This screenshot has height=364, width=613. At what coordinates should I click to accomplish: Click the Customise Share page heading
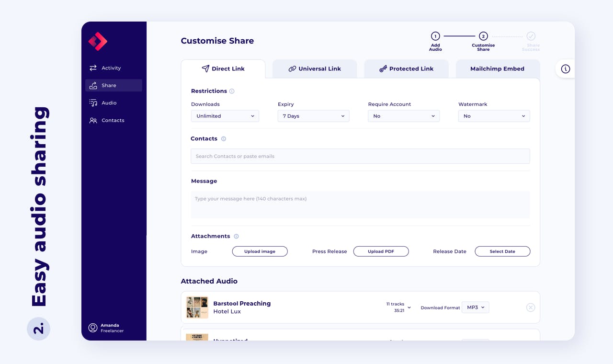[x=217, y=41]
